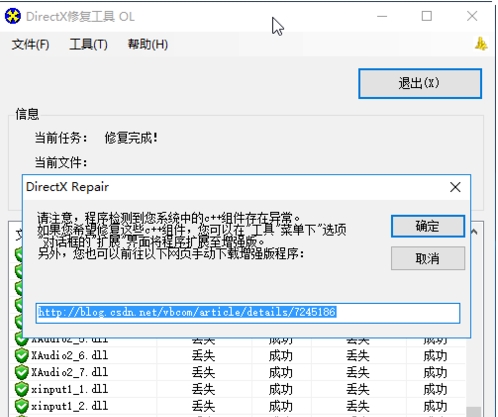Close the DirectX Repair dialog
This screenshot has height=417, width=498.
455,187
